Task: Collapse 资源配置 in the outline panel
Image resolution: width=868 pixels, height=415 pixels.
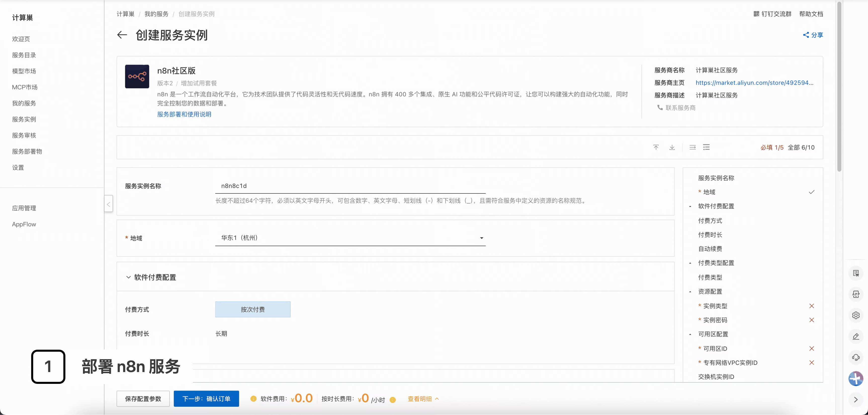Action: click(690, 292)
